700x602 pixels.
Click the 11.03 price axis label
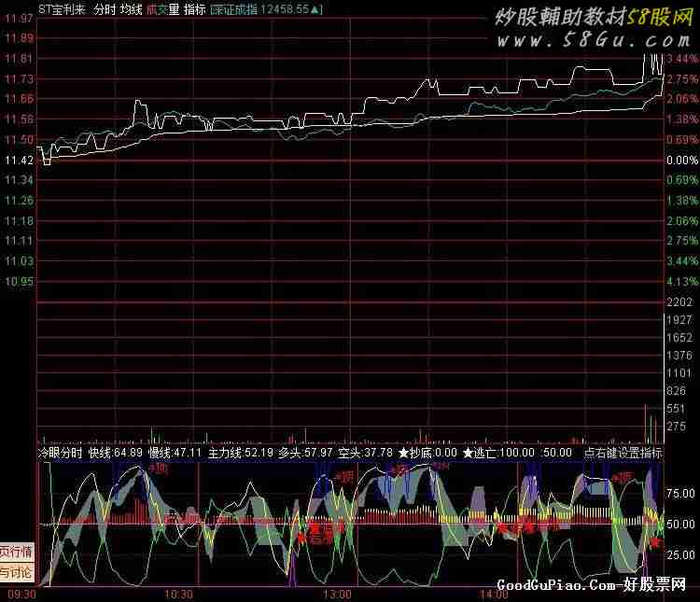[x=19, y=260]
